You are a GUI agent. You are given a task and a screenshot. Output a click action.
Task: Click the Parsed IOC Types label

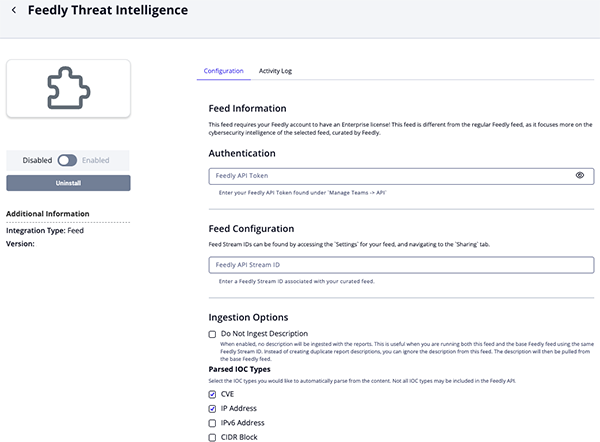coord(239,369)
